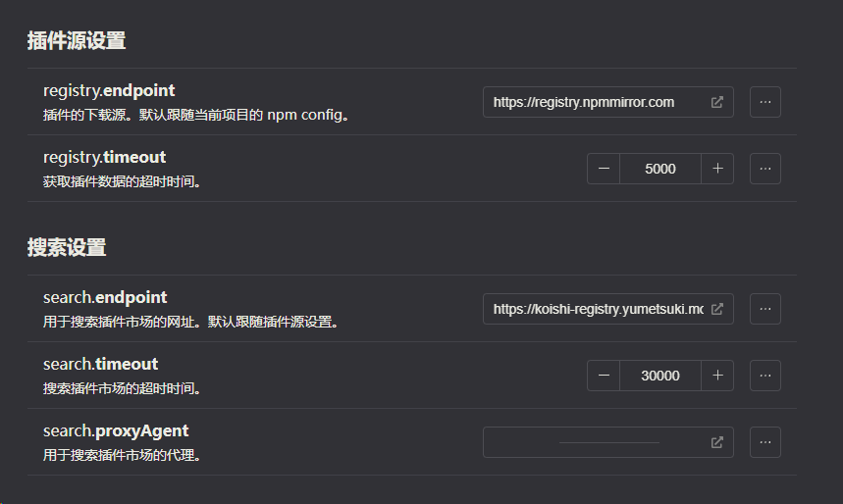The height and width of the screenshot is (504, 843).
Task: Focus the registry.endpoint URL input field
Action: pos(596,102)
